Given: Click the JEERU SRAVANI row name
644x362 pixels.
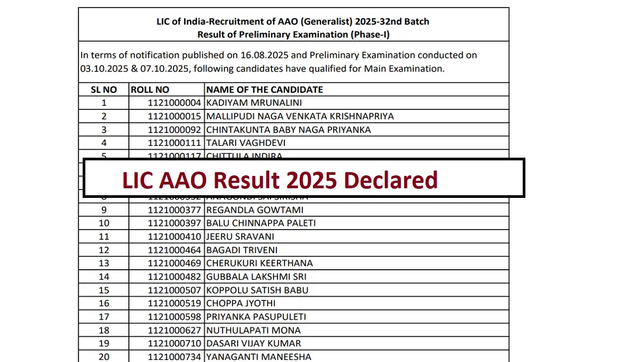Looking at the screenshot, I should (240, 237).
